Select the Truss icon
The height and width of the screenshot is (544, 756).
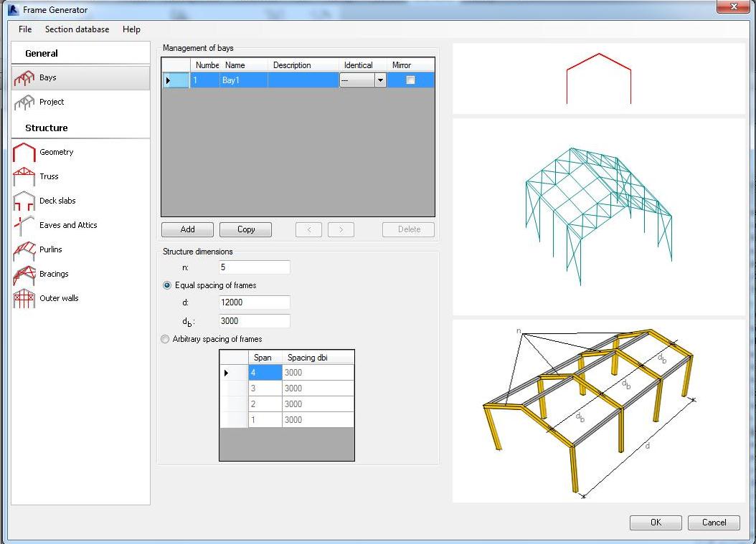(x=24, y=176)
